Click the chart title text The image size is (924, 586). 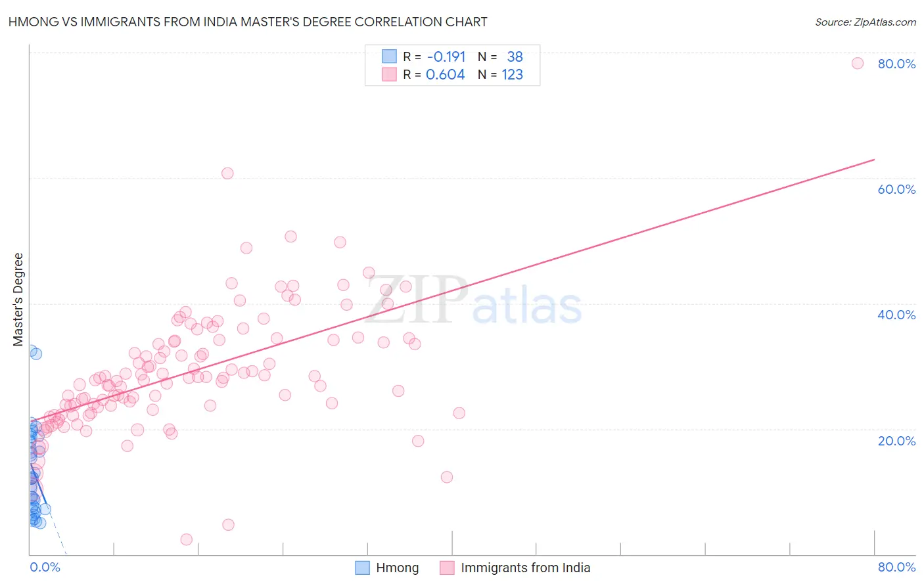248,22
